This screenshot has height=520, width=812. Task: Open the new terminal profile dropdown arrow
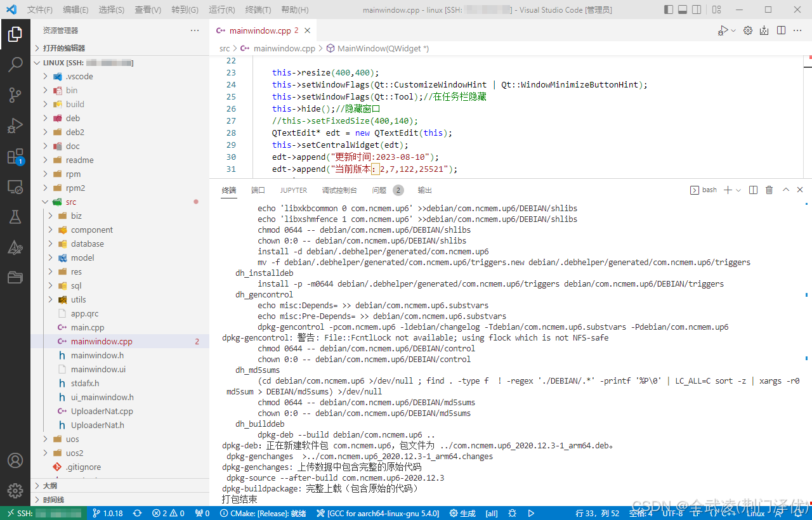pos(740,190)
